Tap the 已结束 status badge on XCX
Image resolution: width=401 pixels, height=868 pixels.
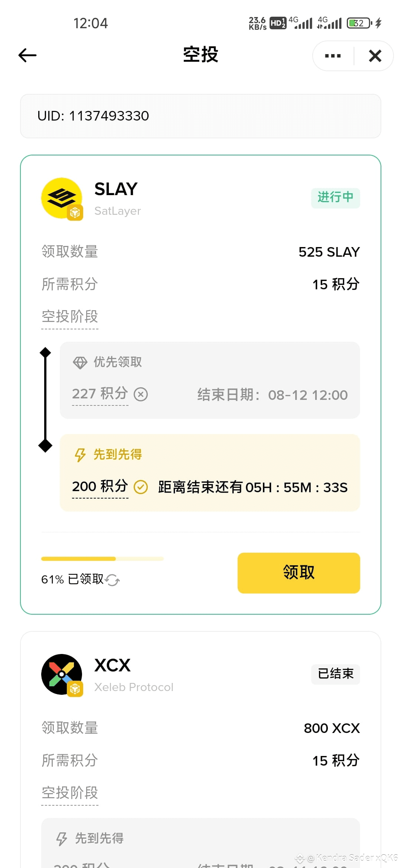coord(335,674)
